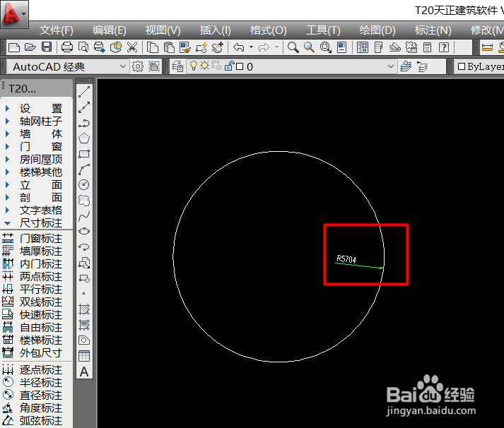This screenshot has width=504, height=428.
Task: Select the Table tool
Action: pyautogui.click(x=84, y=356)
